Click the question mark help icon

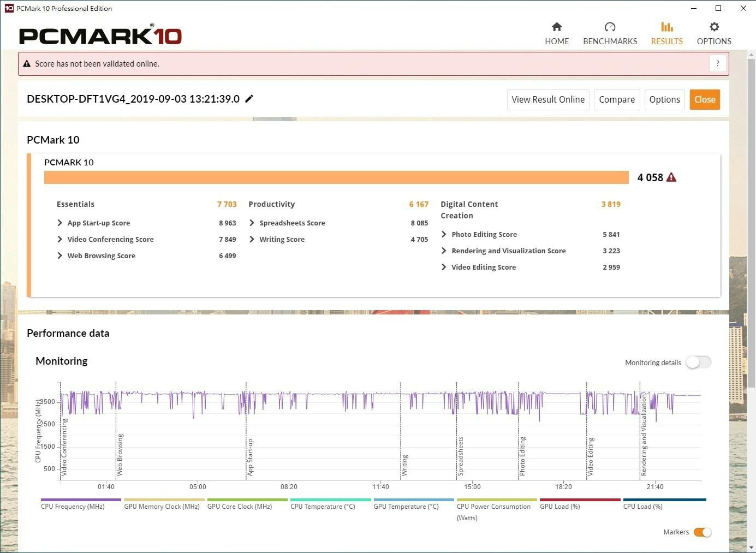point(717,63)
